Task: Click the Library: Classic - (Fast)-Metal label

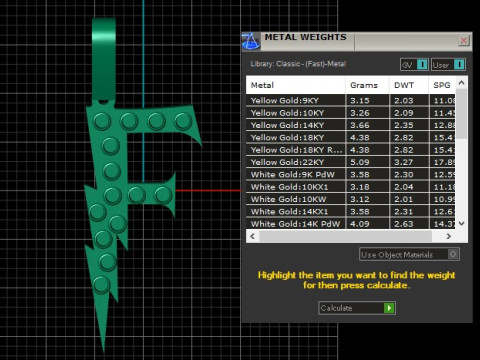Action: (298, 64)
